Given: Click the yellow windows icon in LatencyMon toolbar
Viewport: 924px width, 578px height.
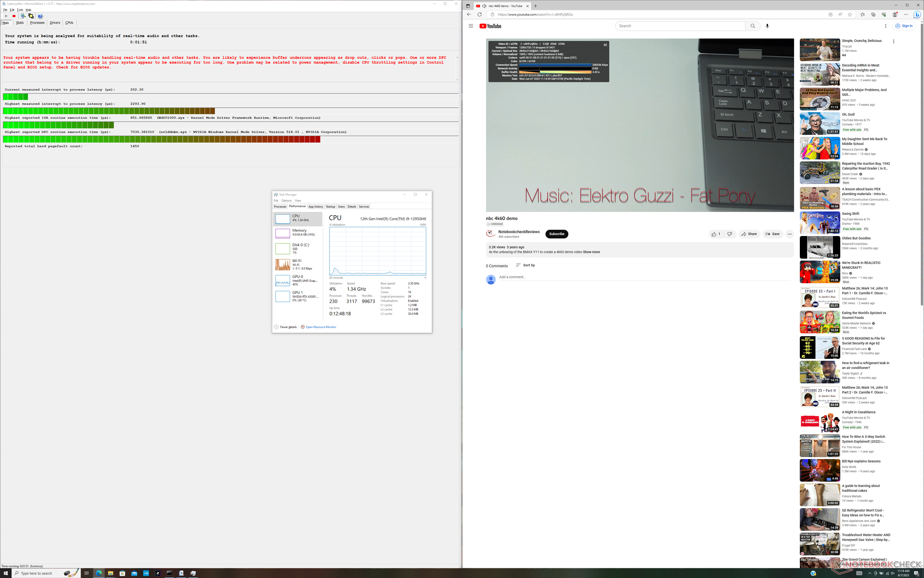Looking at the screenshot, I should [31, 16].
